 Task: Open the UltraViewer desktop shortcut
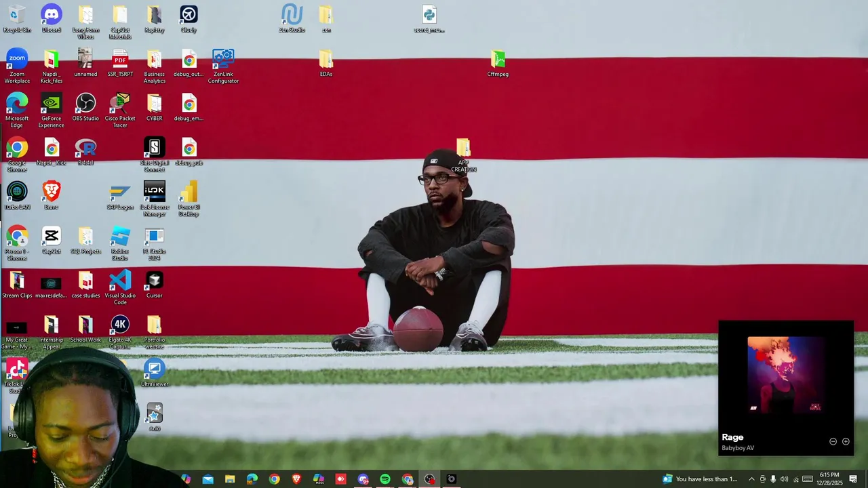click(x=155, y=373)
